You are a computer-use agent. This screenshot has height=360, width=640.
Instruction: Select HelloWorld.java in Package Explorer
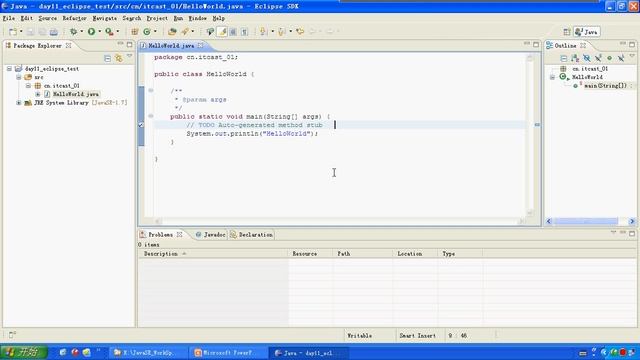click(76, 94)
